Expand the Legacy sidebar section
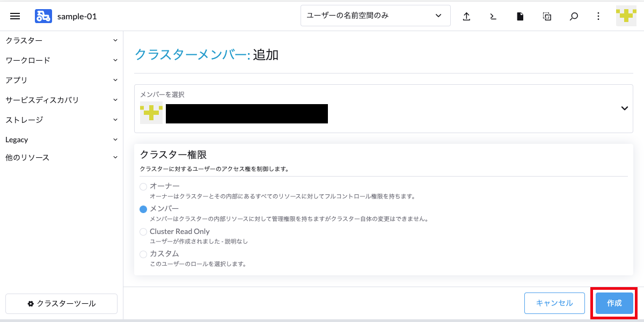This screenshot has width=644, height=322. (x=62, y=140)
